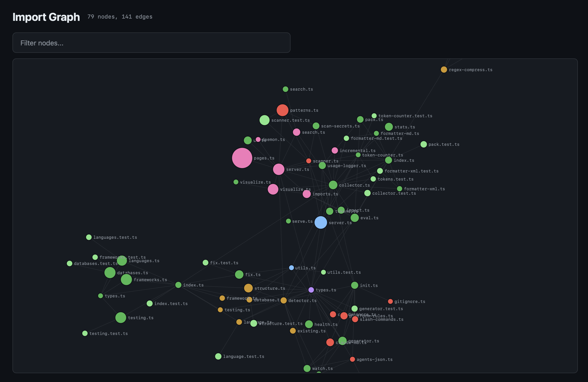The width and height of the screenshot is (588, 382).
Task: Select the red patterns.ts node
Action: pos(282,110)
